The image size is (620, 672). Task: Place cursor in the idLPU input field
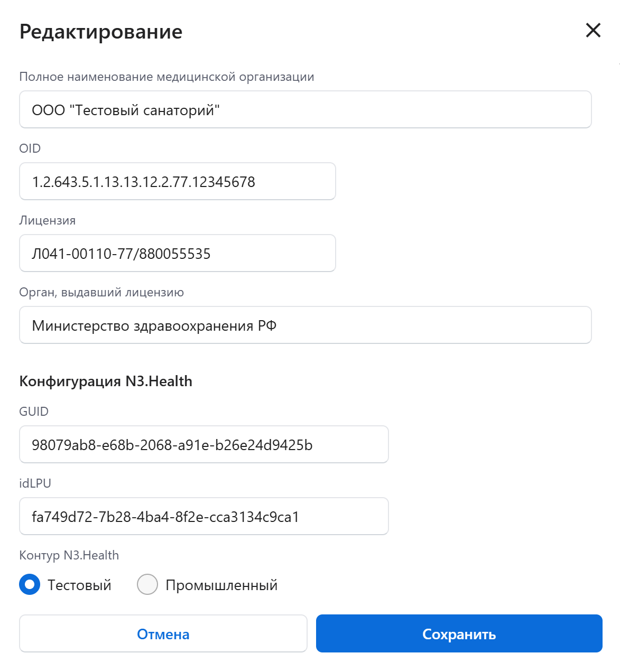(x=203, y=517)
